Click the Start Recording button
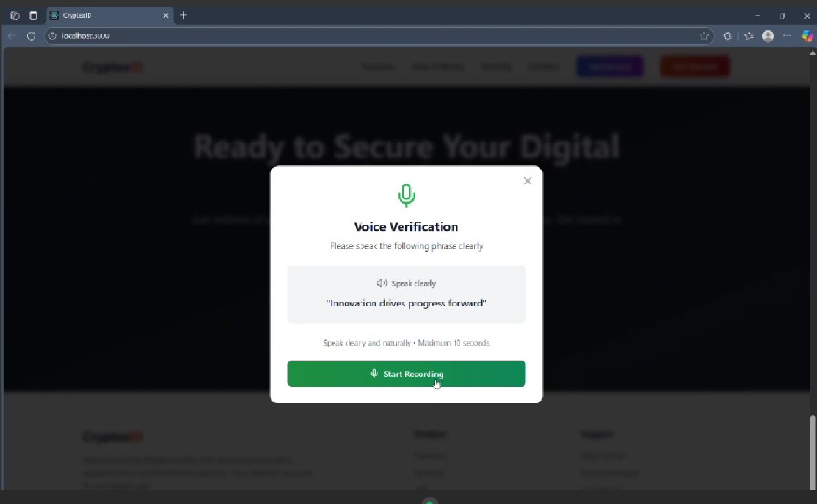The width and height of the screenshot is (817, 504). pyautogui.click(x=406, y=374)
